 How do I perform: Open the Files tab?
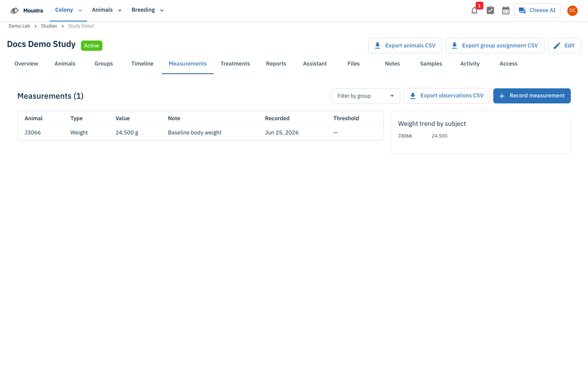(x=354, y=64)
